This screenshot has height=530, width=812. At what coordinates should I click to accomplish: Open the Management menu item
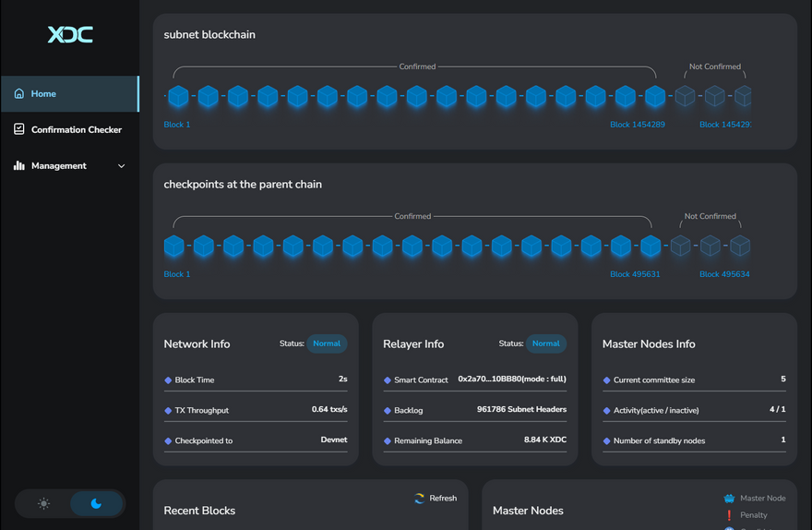[59, 165]
